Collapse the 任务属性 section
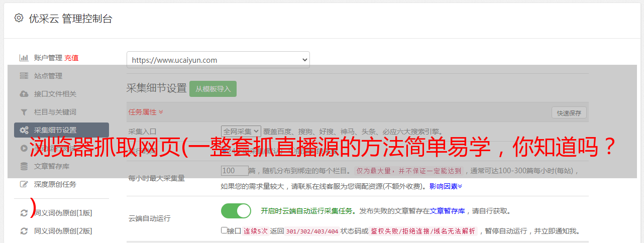Screen dimensions: 644x243 146,111
